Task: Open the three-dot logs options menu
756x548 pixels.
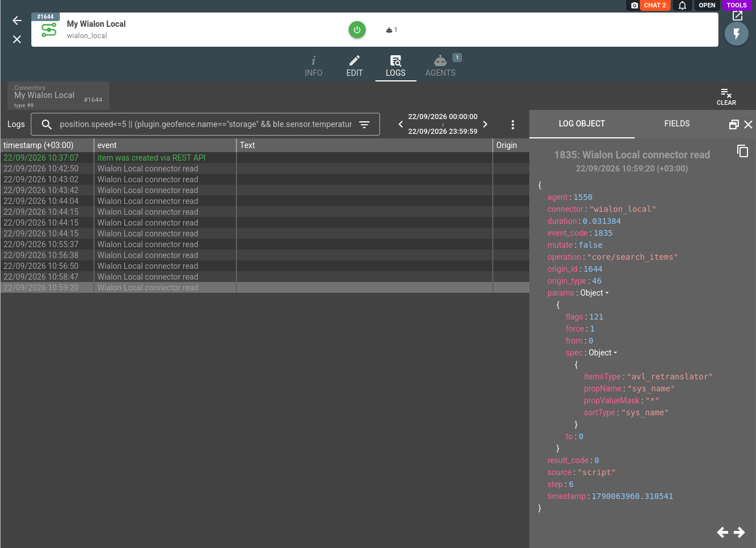Action: pos(513,124)
